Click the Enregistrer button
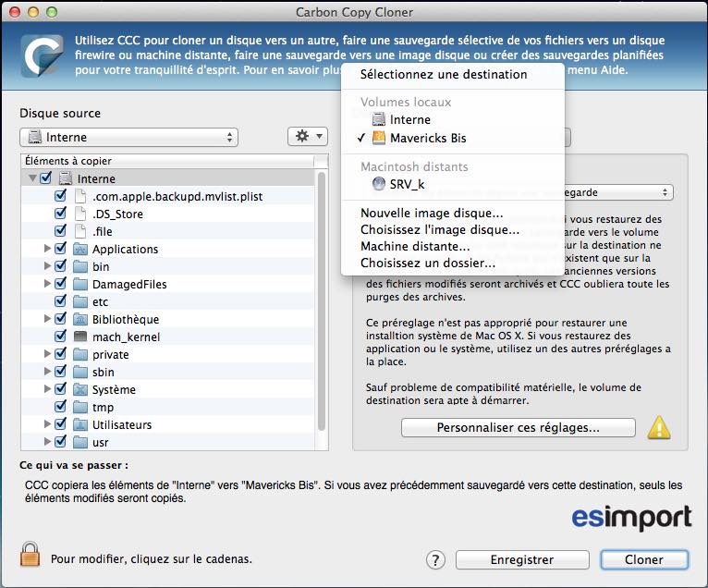The height and width of the screenshot is (588, 708). 521,559
